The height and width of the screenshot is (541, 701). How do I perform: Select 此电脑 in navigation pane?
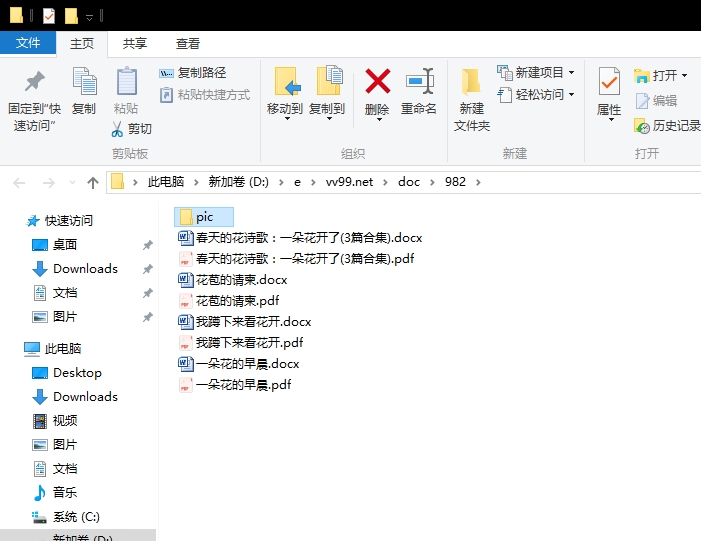point(52,349)
